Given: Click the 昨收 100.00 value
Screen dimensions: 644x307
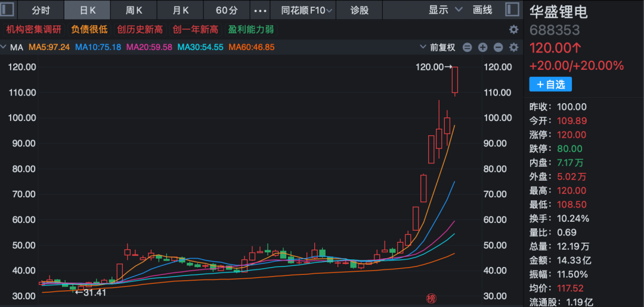Looking at the screenshot, I should click(x=572, y=107).
